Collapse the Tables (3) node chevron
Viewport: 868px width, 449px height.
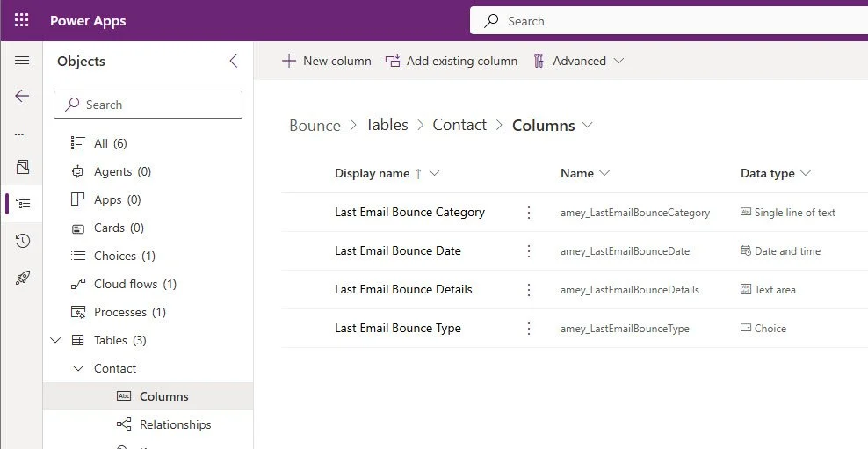click(56, 340)
